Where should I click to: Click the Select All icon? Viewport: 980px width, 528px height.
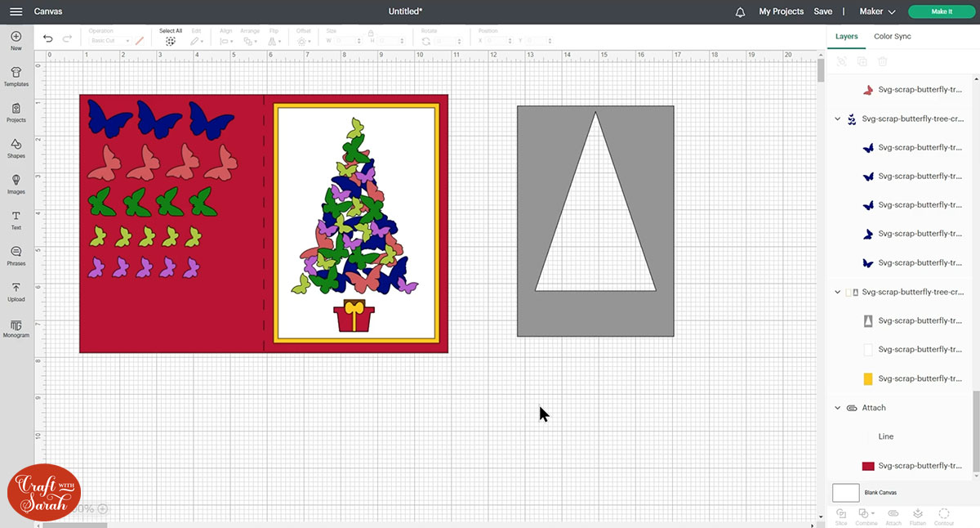click(x=171, y=41)
